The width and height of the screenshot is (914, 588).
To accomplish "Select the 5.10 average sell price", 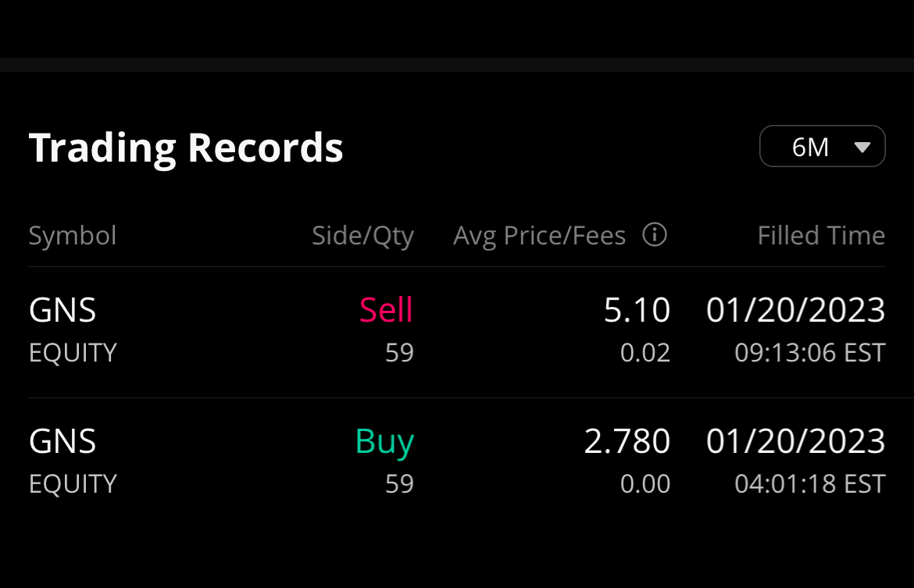I will [x=637, y=311].
